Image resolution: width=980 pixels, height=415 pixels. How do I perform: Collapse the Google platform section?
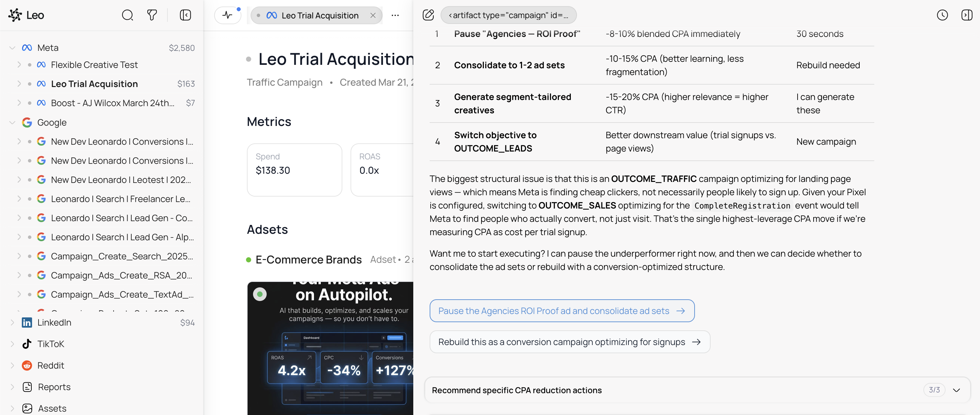(12, 122)
